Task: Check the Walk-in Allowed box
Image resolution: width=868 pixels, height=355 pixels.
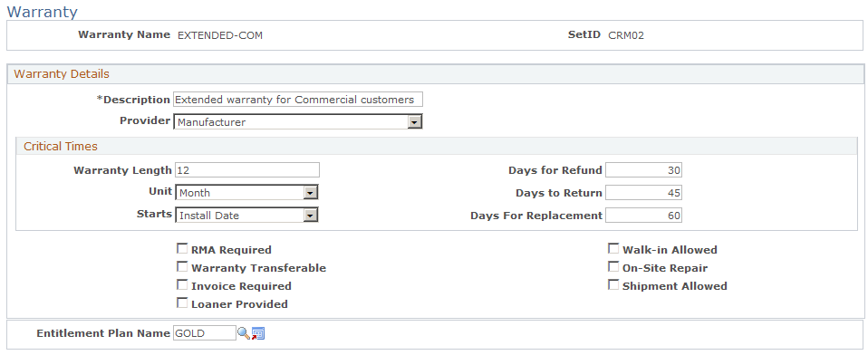Action: click(613, 249)
